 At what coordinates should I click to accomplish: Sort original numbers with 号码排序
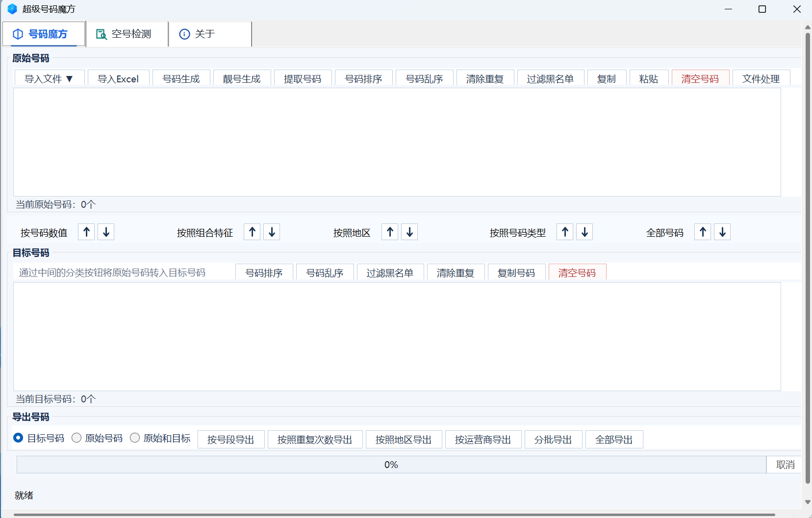[363, 78]
